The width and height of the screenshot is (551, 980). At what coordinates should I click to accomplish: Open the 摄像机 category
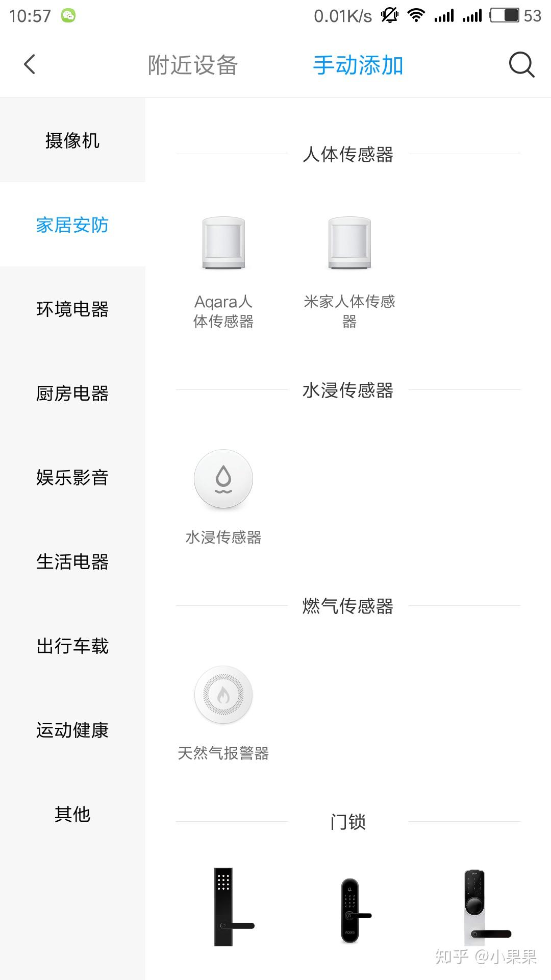[x=72, y=140]
